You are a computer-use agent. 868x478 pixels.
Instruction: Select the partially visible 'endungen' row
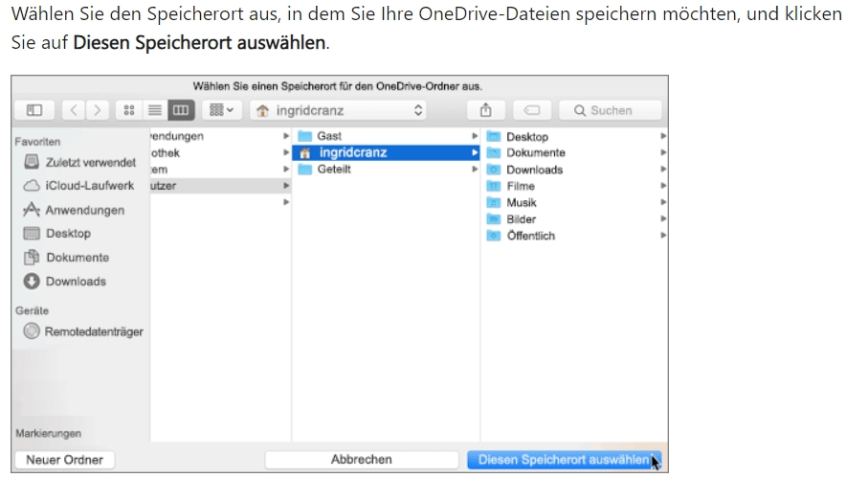[x=220, y=136]
